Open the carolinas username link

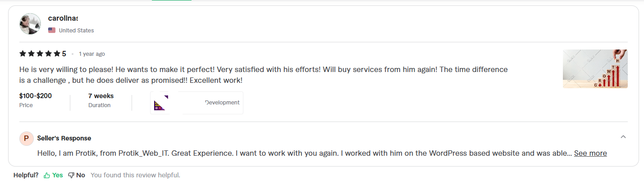(x=63, y=18)
